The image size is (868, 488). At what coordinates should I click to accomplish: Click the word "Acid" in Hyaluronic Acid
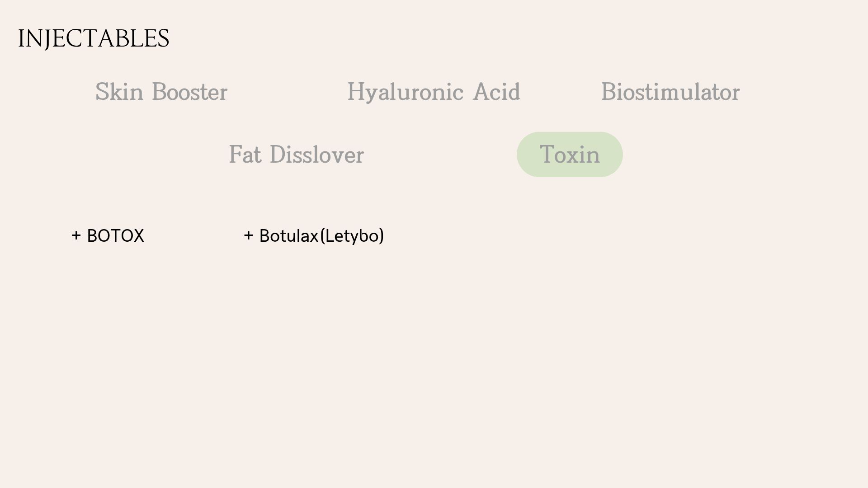click(x=496, y=92)
